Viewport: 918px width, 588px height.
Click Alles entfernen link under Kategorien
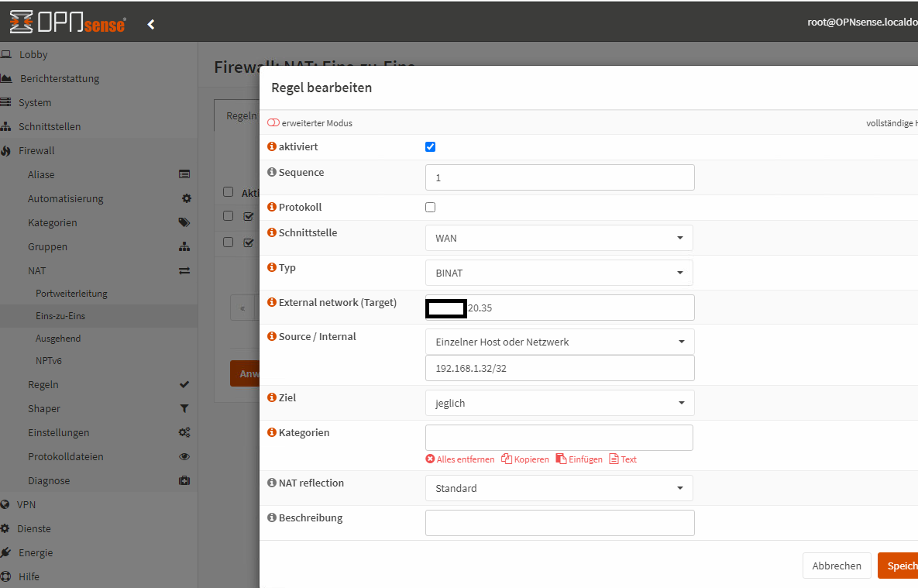tap(460, 459)
